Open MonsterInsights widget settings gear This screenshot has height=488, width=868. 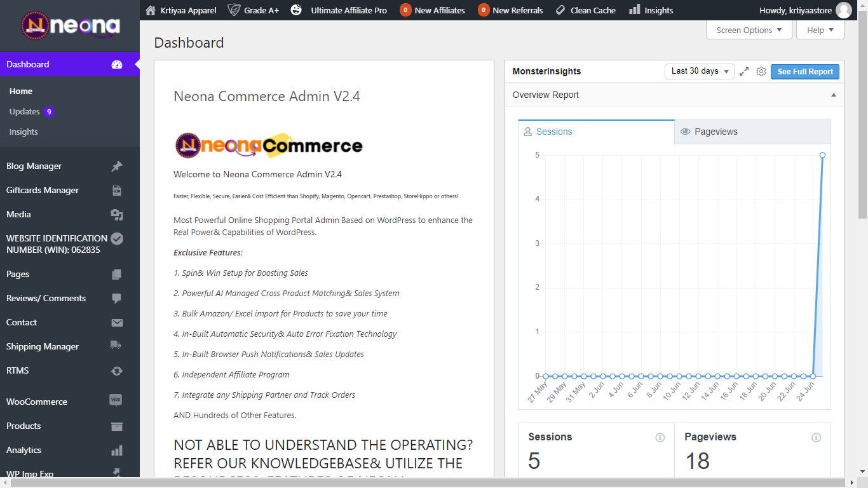click(761, 72)
